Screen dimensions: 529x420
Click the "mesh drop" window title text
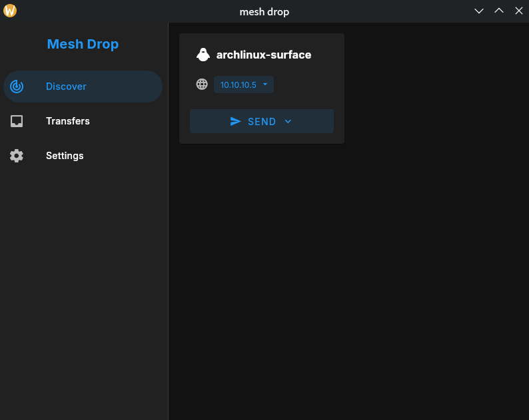click(264, 11)
